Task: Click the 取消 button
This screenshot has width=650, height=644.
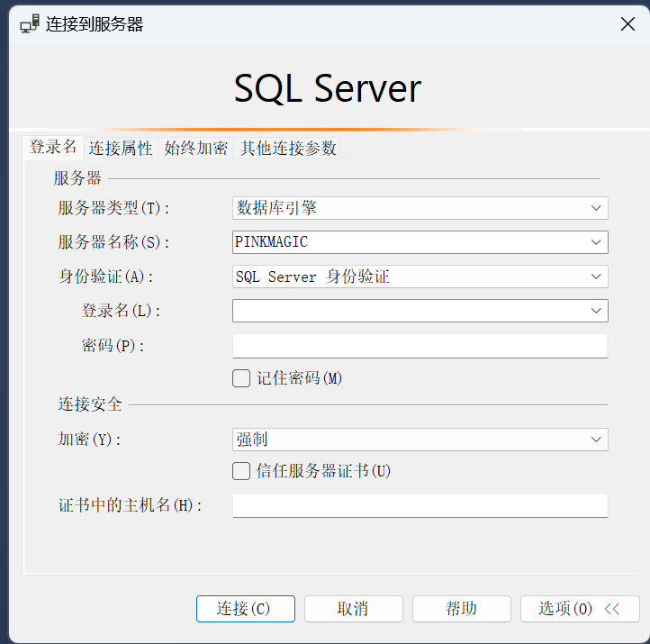Action: click(x=354, y=609)
